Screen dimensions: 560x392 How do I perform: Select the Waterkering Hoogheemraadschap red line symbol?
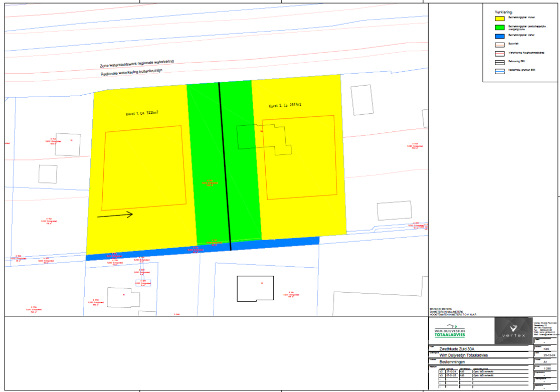pos(499,53)
